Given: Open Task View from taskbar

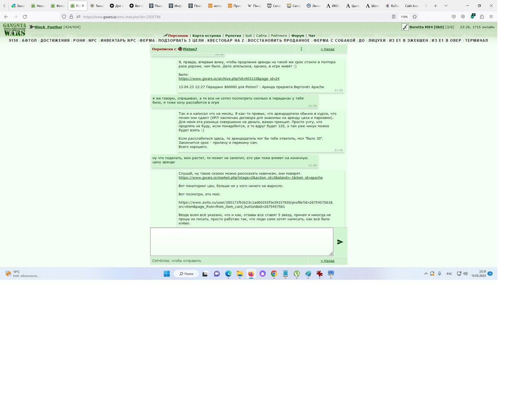Looking at the screenshot, I should pos(205,274).
